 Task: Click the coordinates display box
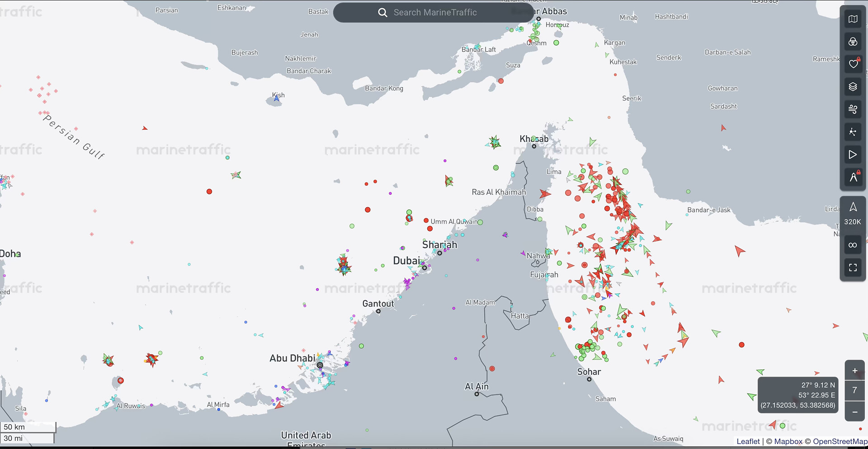pos(798,395)
